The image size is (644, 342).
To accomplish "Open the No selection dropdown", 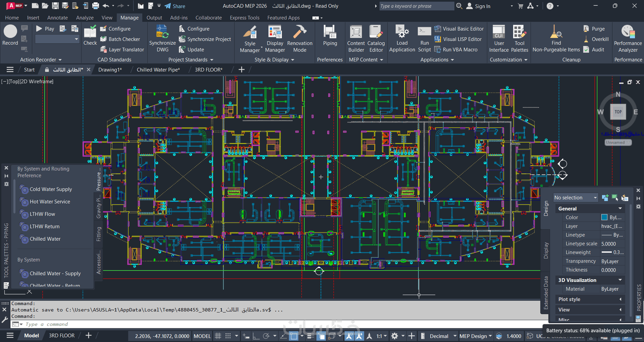I will coord(576,198).
